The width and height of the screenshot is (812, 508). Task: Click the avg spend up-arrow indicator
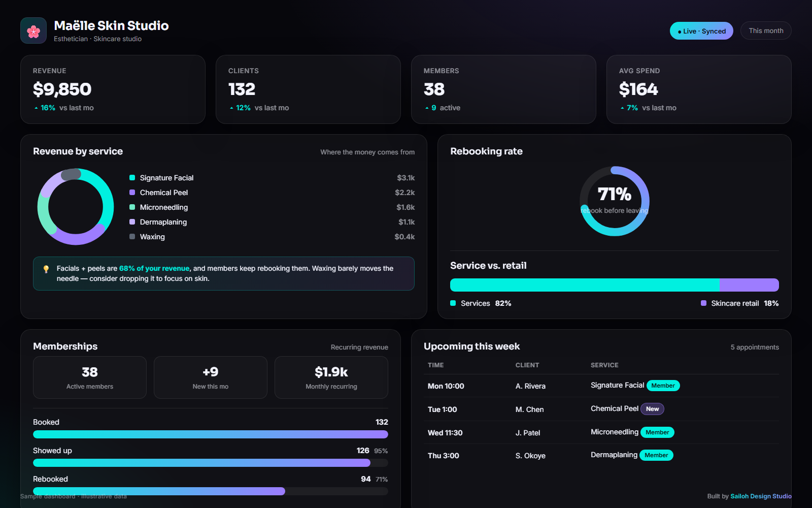tap(622, 108)
